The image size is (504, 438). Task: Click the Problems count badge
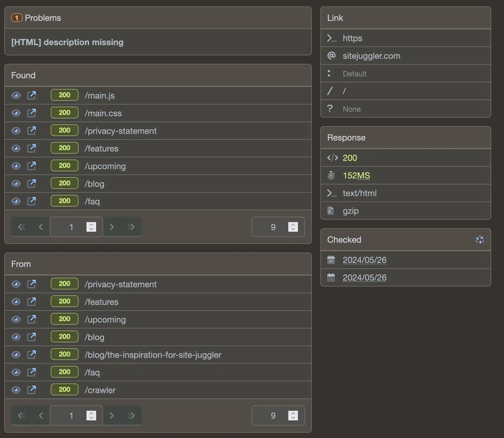click(17, 18)
